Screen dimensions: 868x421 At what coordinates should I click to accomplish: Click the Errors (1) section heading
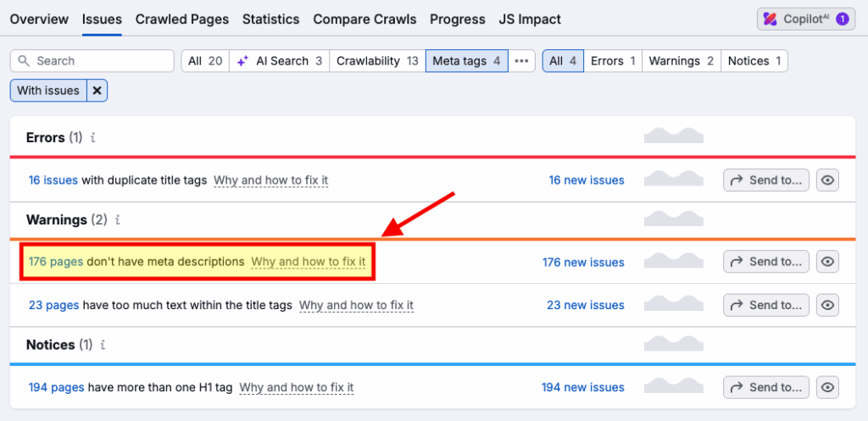coord(54,137)
